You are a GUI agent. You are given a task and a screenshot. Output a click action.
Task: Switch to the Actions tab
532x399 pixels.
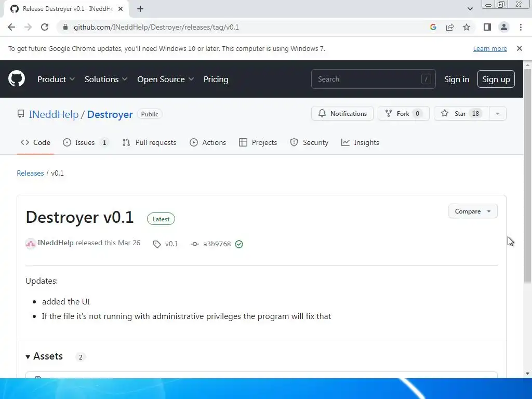[x=208, y=142]
